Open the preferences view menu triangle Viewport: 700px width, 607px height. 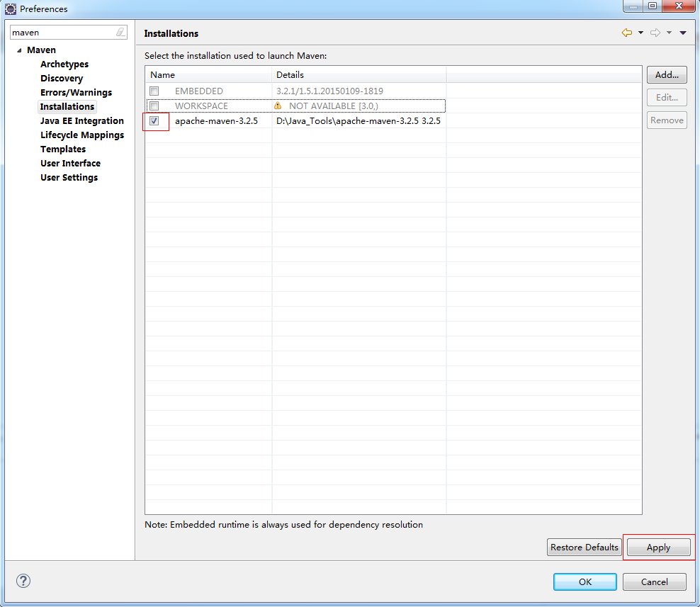pyautogui.click(x=683, y=33)
